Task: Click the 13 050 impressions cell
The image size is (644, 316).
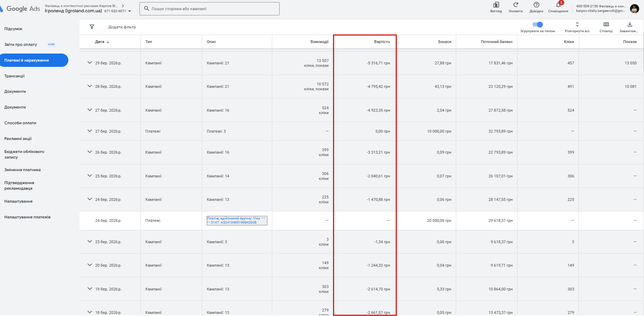Action: [631, 63]
